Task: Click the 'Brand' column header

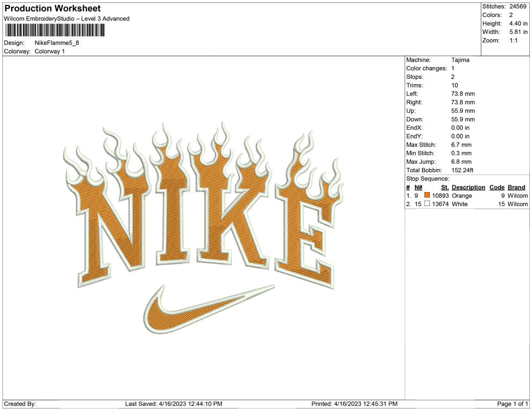Action: point(516,187)
